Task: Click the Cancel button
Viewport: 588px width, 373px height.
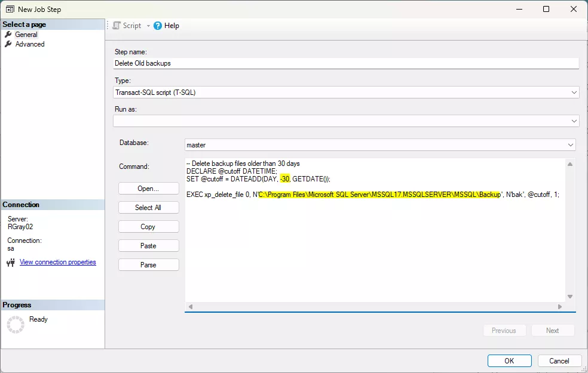Action: point(559,360)
